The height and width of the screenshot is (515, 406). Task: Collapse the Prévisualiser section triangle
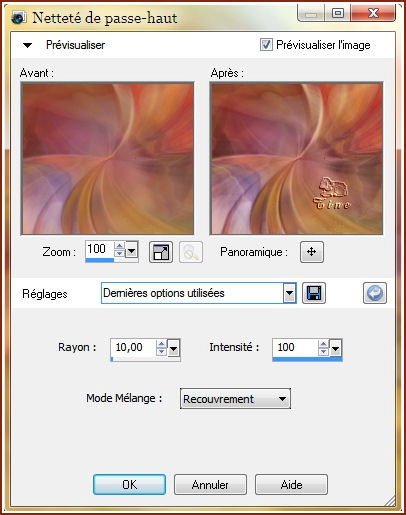(x=27, y=45)
